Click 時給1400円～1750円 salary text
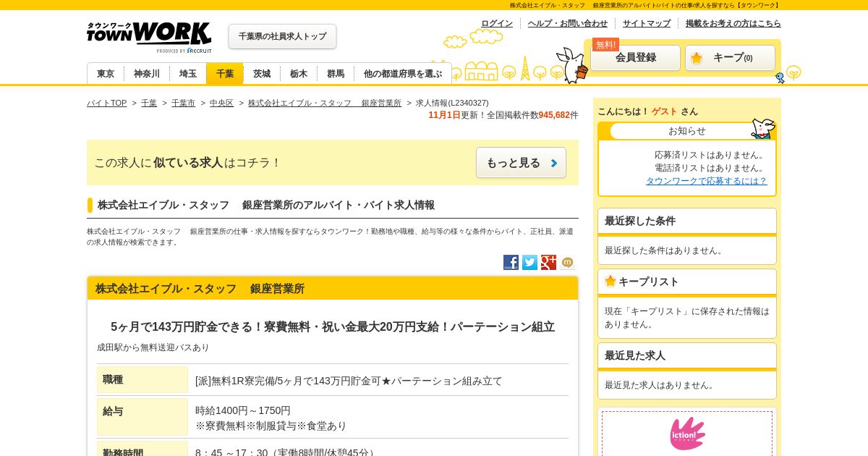Screen dimensions: 868x456 243,410
